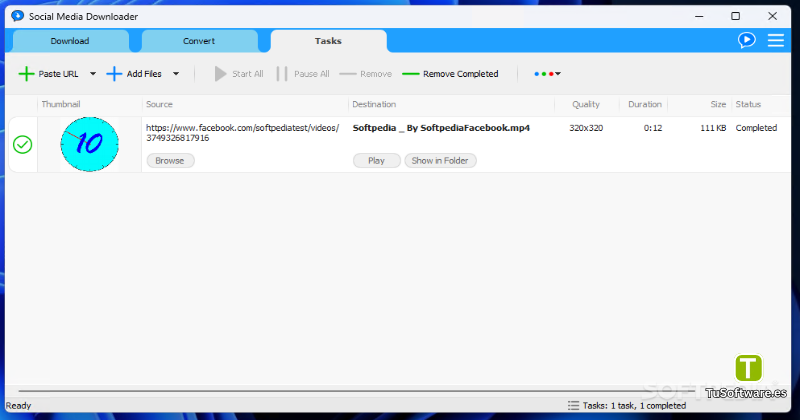Open the three colored dots menu
The image size is (800, 420).
(547, 74)
